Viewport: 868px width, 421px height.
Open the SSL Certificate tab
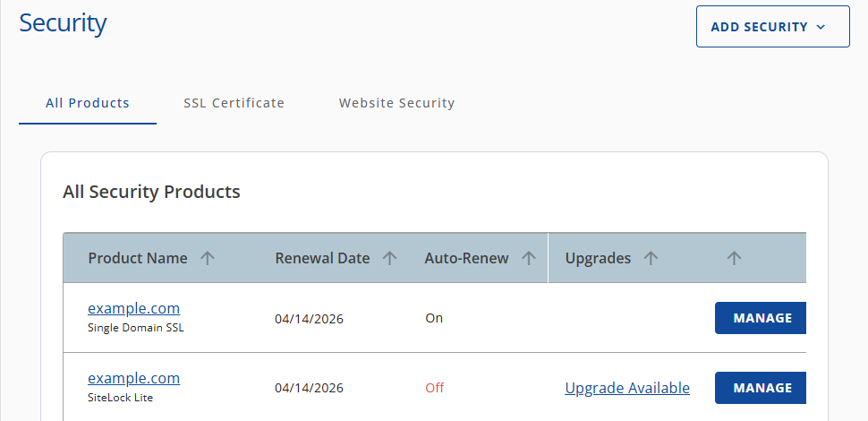click(234, 103)
